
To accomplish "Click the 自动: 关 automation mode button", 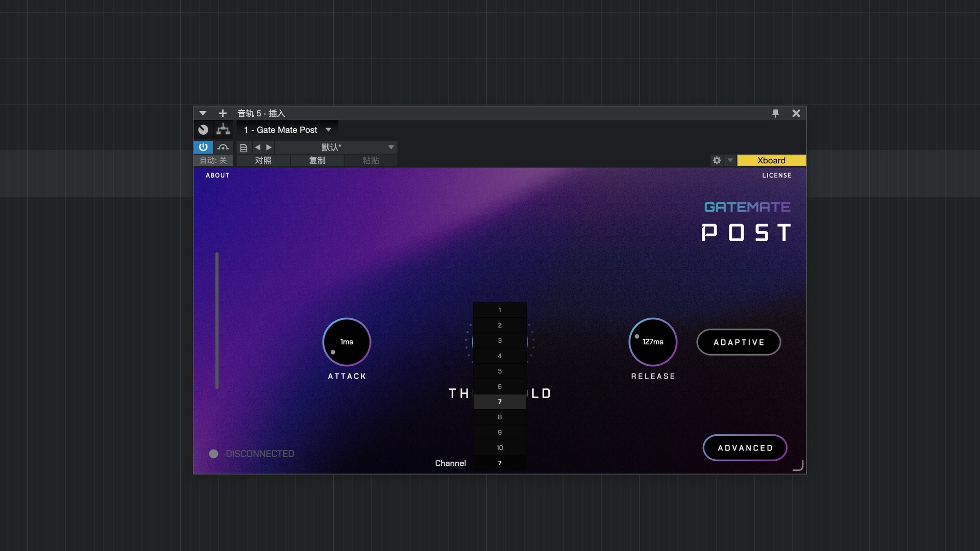I will click(x=213, y=160).
